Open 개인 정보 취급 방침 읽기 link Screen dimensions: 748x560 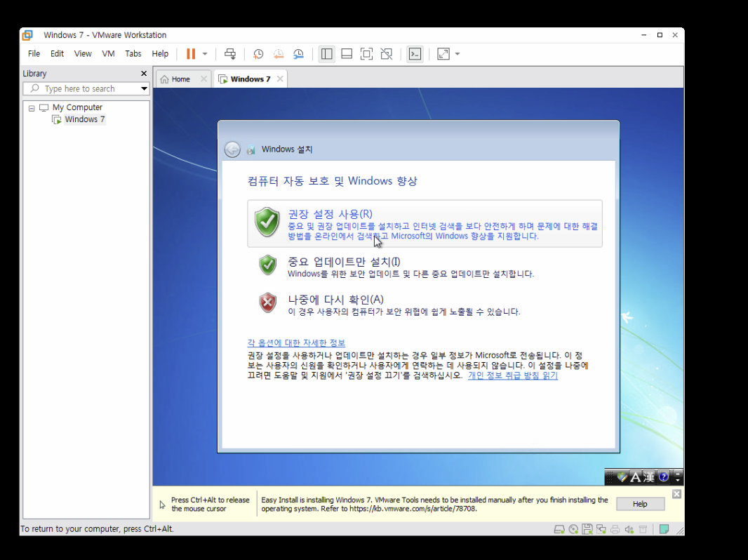click(513, 375)
